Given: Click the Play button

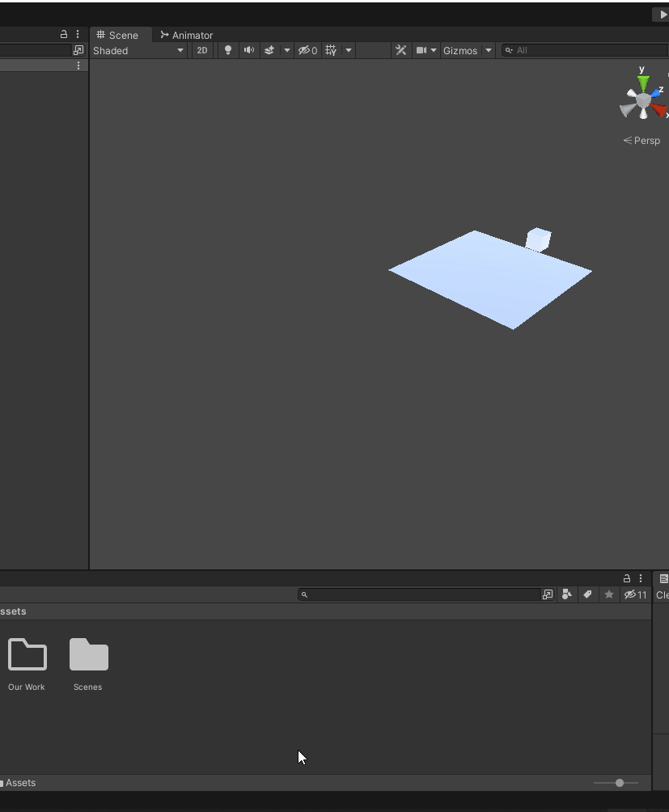Looking at the screenshot, I should pyautogui.click(x=662, y=15).
